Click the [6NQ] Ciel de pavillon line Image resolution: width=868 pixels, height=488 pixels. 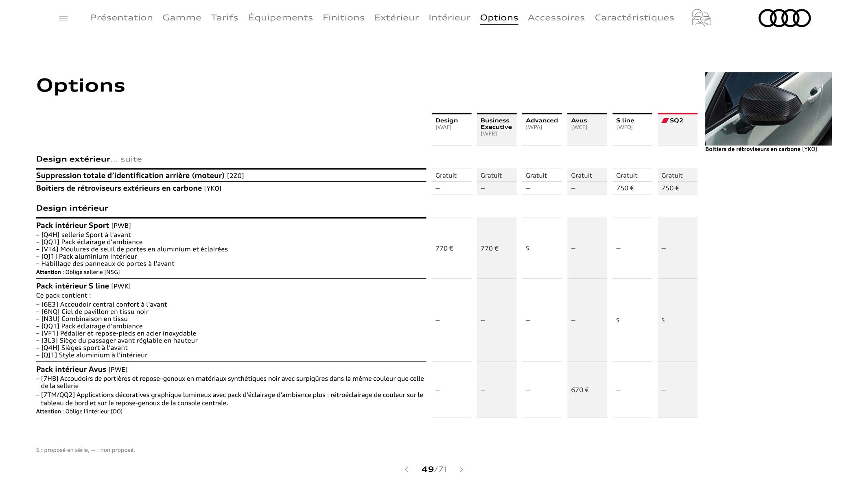pos(92,312)
